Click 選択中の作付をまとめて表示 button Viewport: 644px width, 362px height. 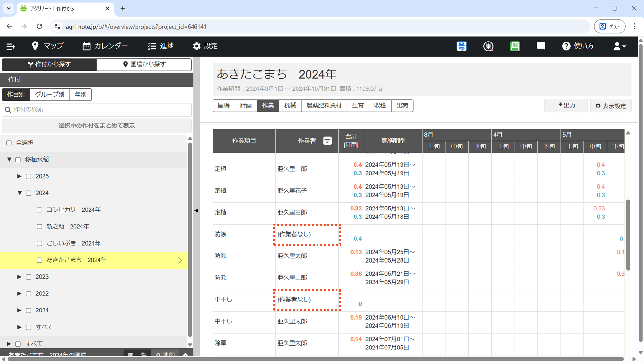tap(97, 125)
